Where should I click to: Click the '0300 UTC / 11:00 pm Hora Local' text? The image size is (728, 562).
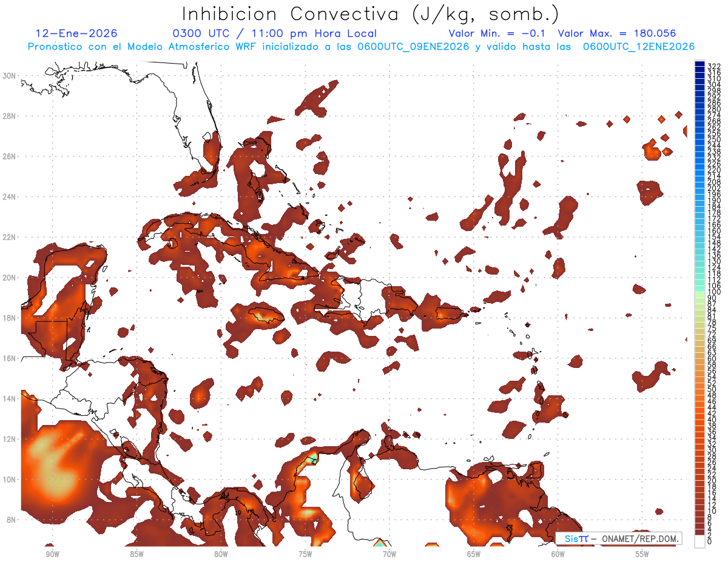275,34
